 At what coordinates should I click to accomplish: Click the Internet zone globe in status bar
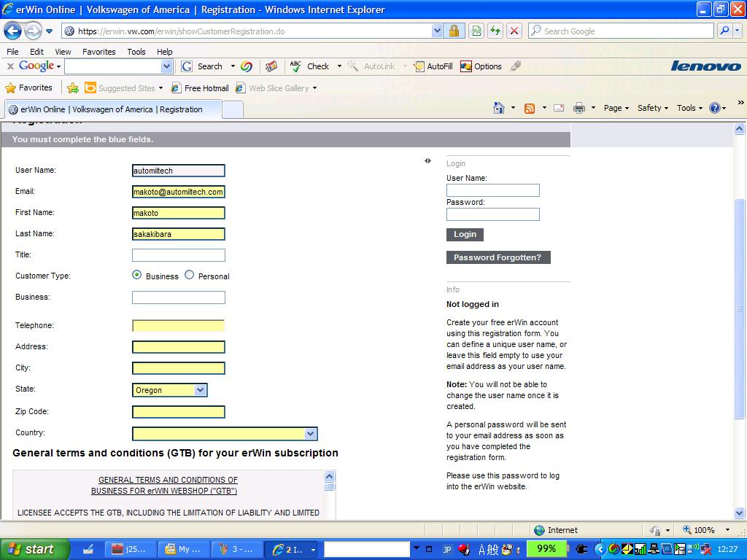(x=539, y=530)
